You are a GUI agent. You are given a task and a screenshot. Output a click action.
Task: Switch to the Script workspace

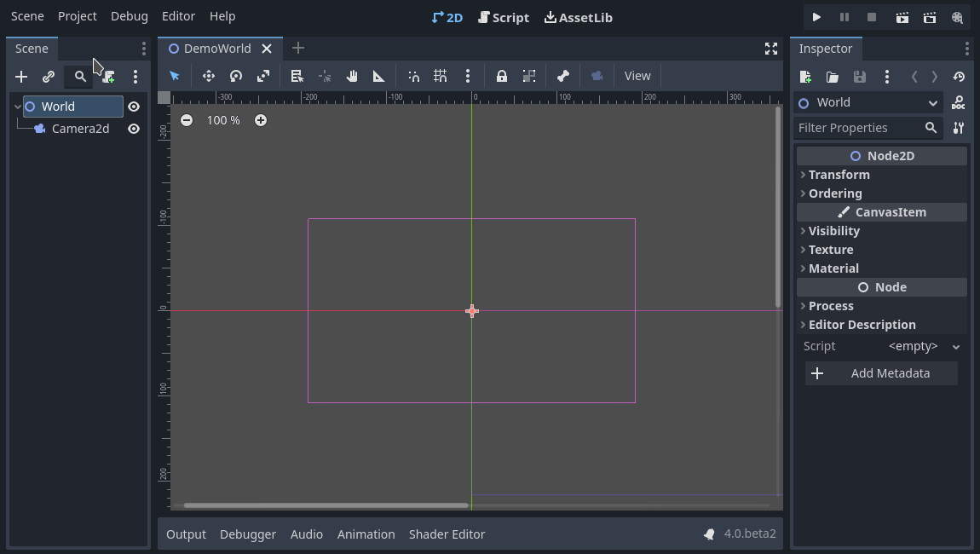(x=504, y=18)
